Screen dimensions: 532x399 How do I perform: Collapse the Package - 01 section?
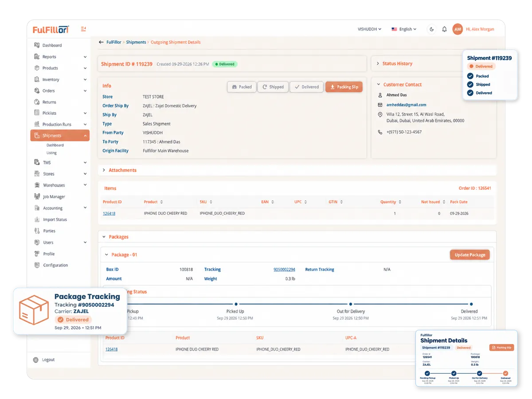pyautogui.click(x=106, y=255)
